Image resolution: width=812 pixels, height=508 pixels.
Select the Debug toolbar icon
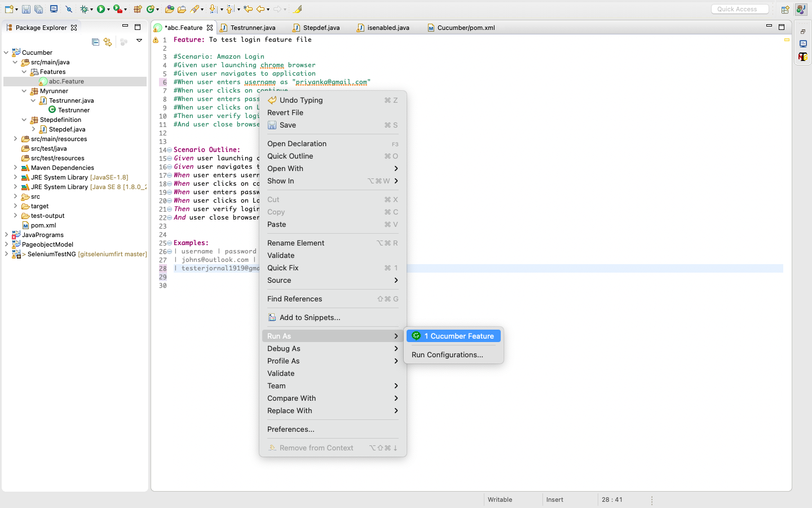coord(85,9)
